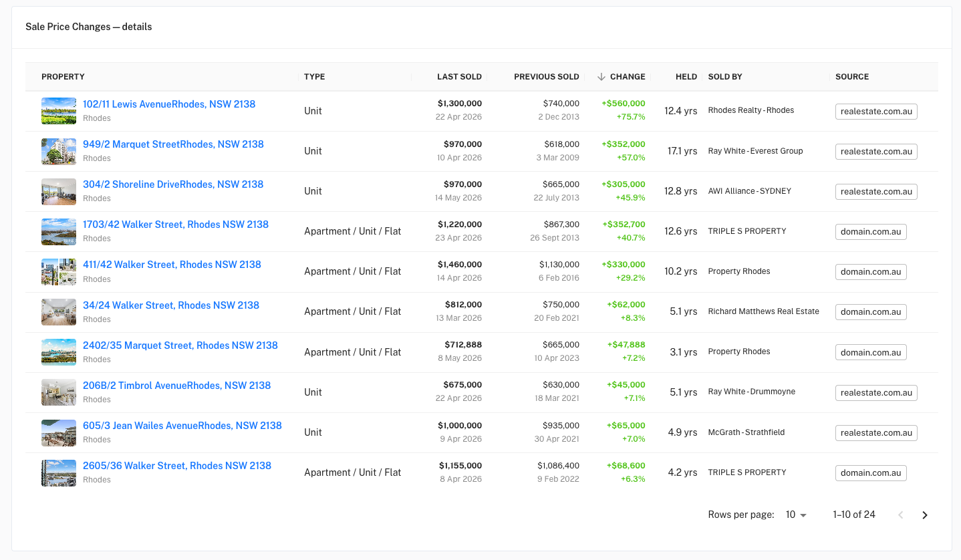Sort by PREVIOUS SOLD column header
The image size is (961, 560).
click(547, 77)
